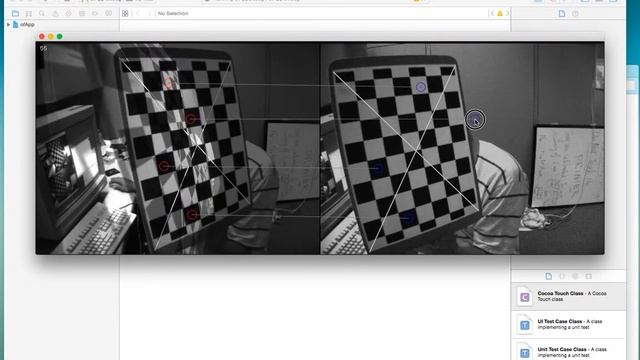Viewport: 640px width, 360px height.
Task: Show the File inspector tab
Action: pos(562,13)
